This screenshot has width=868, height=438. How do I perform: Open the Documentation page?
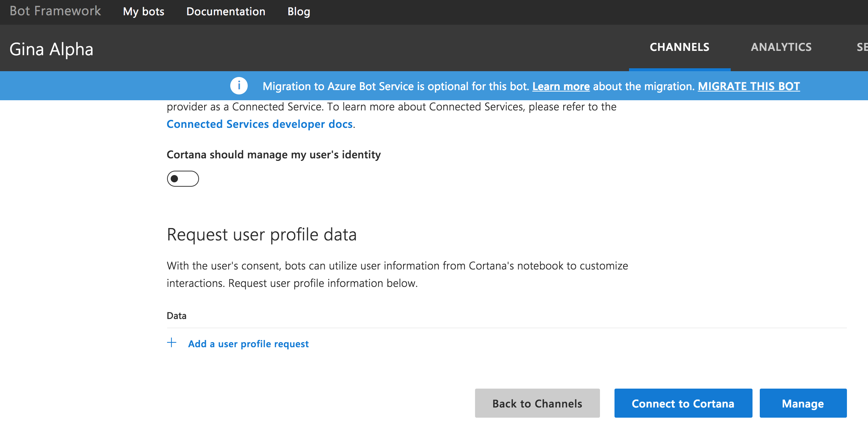click(226, 11)
